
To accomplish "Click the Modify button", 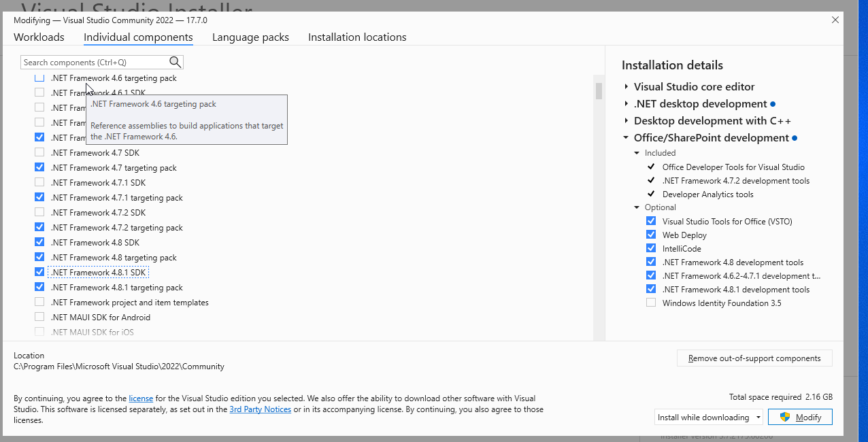I will (x=800, y=417).
